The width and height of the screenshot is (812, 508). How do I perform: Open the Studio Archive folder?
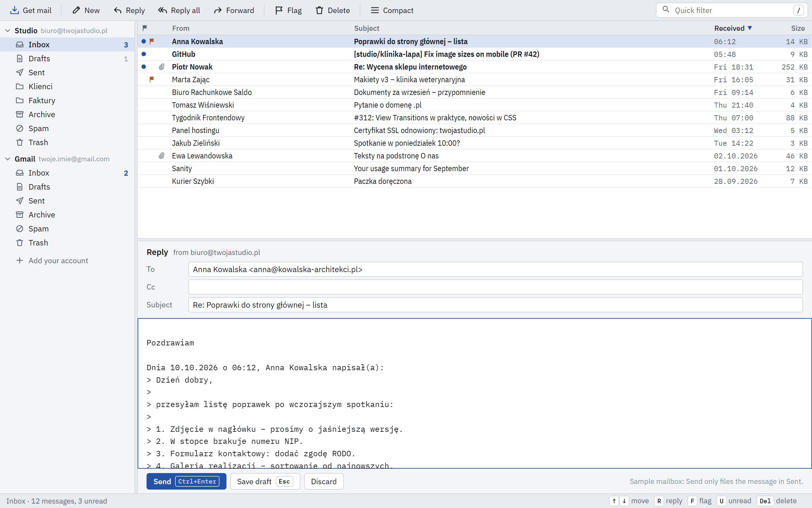67,115
